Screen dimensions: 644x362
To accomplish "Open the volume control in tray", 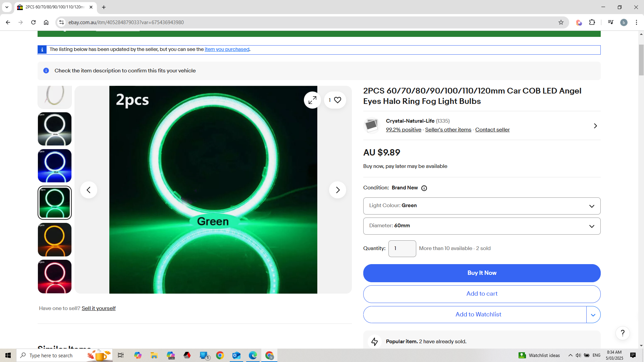I will [x=578, y=355].
